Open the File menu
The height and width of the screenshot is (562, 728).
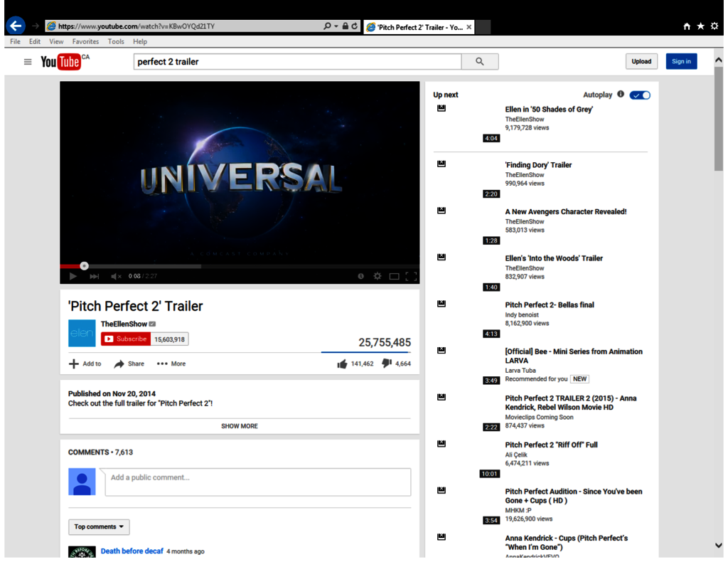pyautogui.click(x=16, y=41)
